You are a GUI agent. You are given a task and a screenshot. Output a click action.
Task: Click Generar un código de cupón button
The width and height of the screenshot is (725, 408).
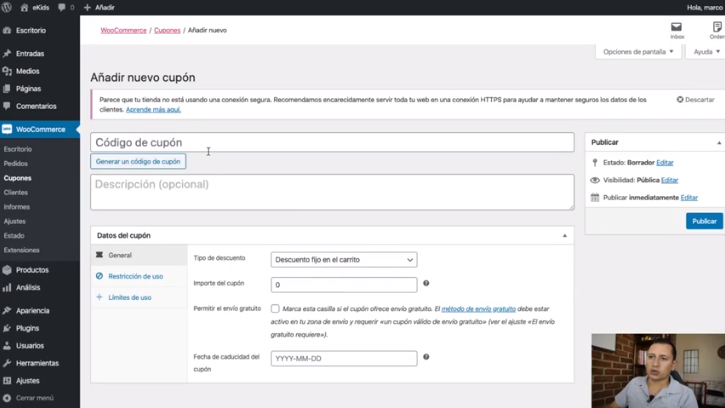[x=138, y=161]
